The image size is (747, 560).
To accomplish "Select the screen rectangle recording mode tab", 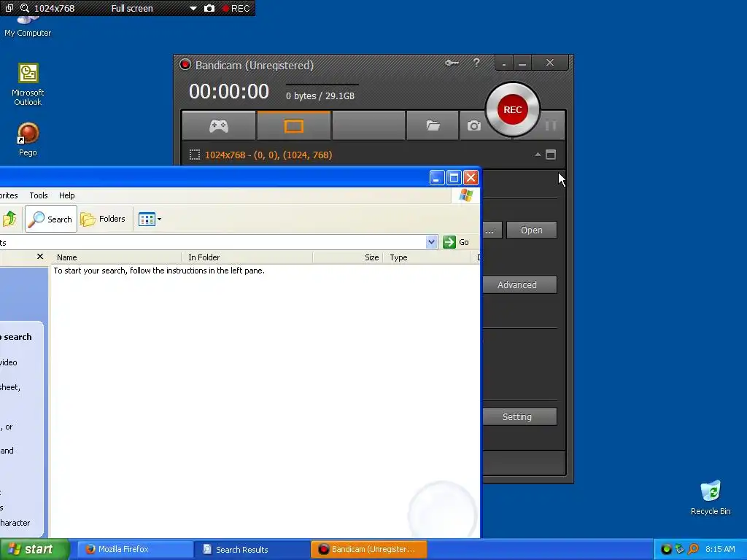I will pyautogui.click(x=293, y=125).
